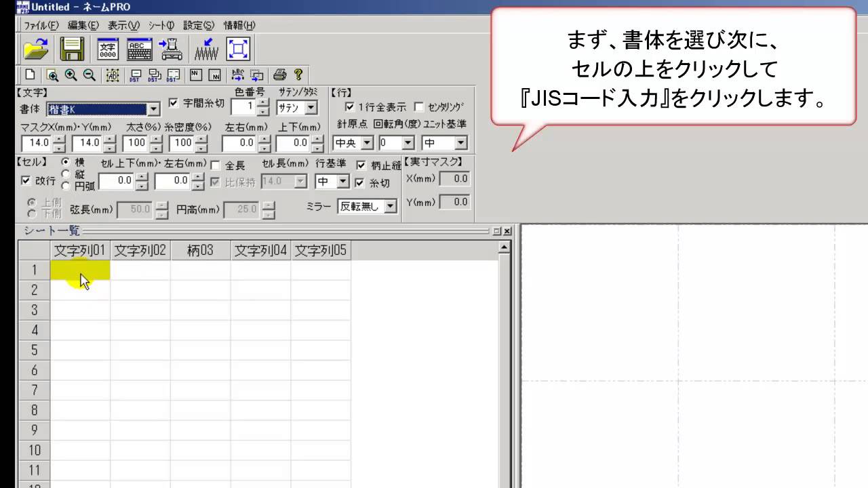The image size is (868, 488).
Task: Click the first DST export icon
Action: point(136,75)
